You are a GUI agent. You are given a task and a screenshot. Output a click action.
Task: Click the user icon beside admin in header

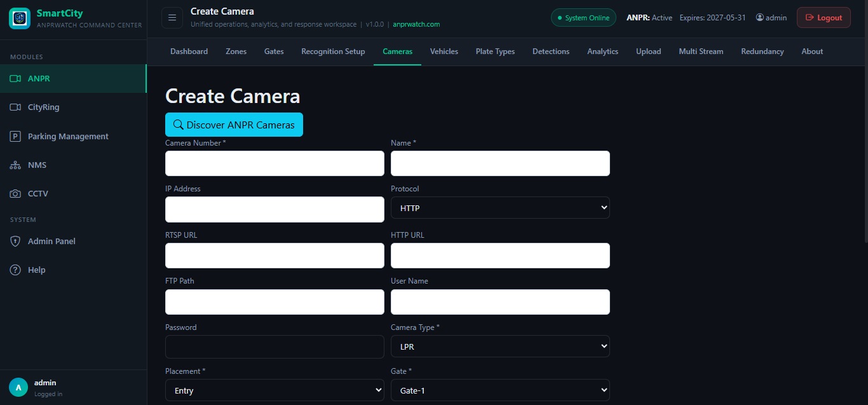click(759, 18)
